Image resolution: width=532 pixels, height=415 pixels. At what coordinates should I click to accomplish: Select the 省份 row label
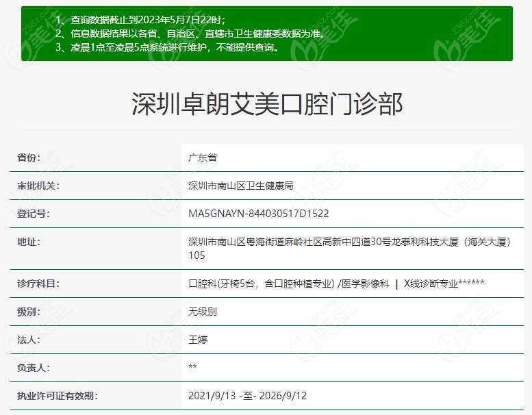click(29, 157)
